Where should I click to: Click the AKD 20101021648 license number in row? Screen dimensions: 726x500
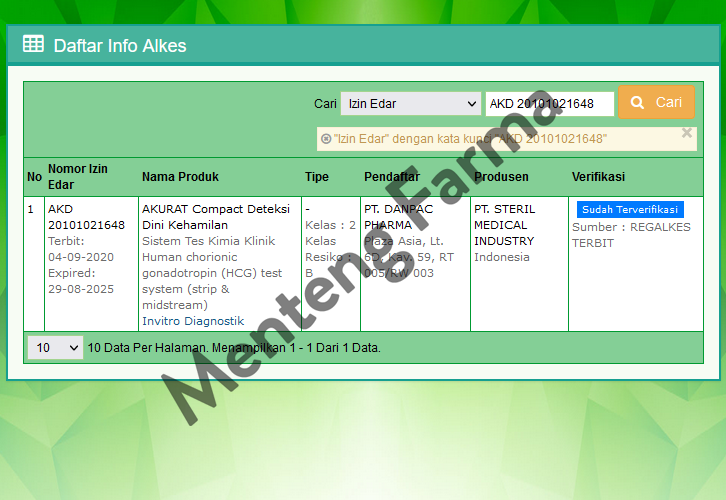click(x=86, y=217)
